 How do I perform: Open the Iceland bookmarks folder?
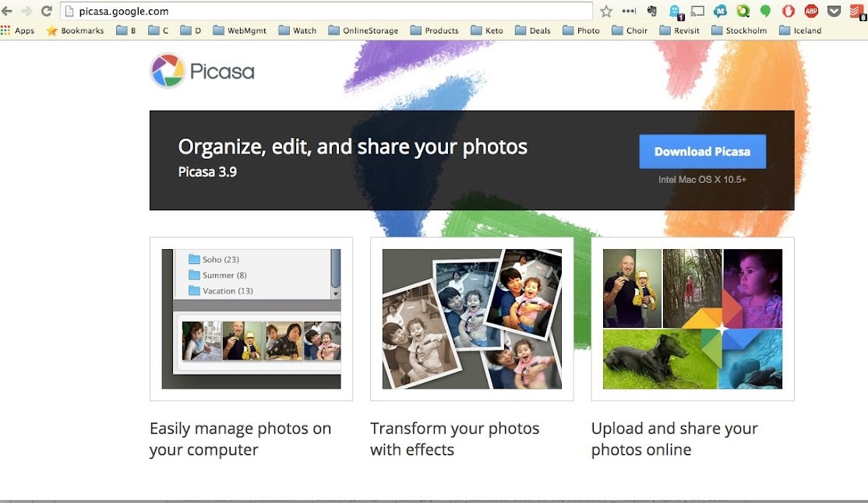(x=800, y=30)
